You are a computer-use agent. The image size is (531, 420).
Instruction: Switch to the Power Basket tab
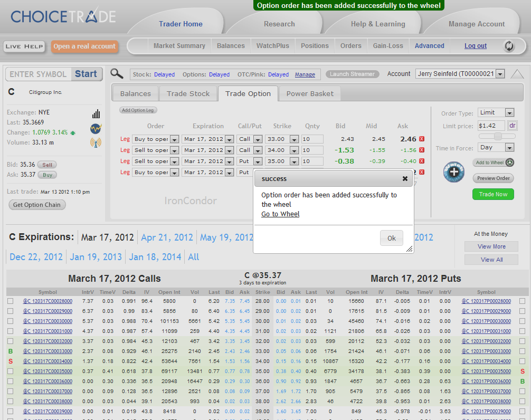(x=310, y=94)
